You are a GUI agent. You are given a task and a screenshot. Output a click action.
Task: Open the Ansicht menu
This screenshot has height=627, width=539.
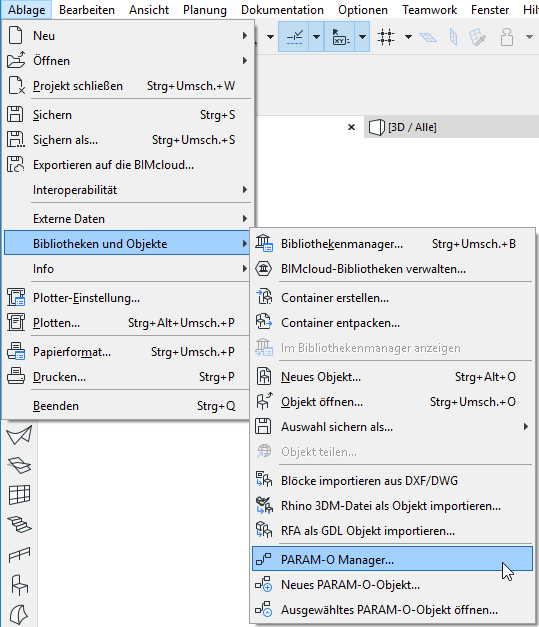coord(149,10)
